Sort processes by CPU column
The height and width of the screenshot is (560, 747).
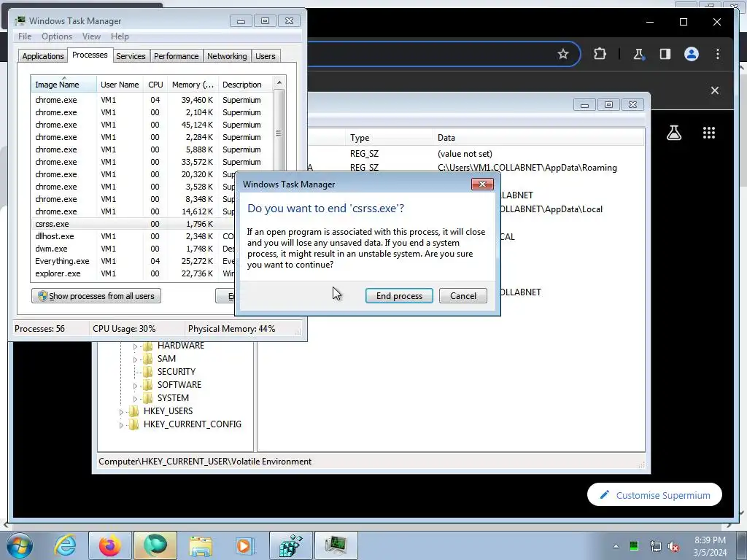[155, 85]
